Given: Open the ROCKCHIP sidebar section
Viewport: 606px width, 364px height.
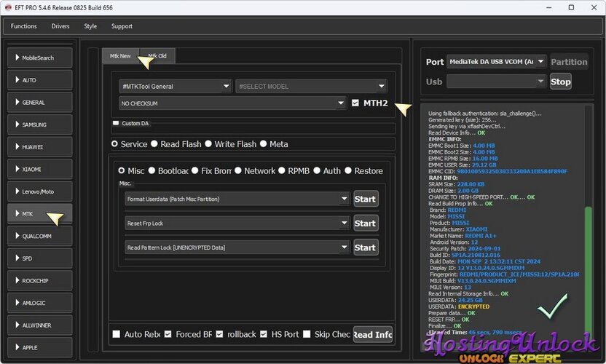Looking at the screenshot, I should click(x=39, y=280).
